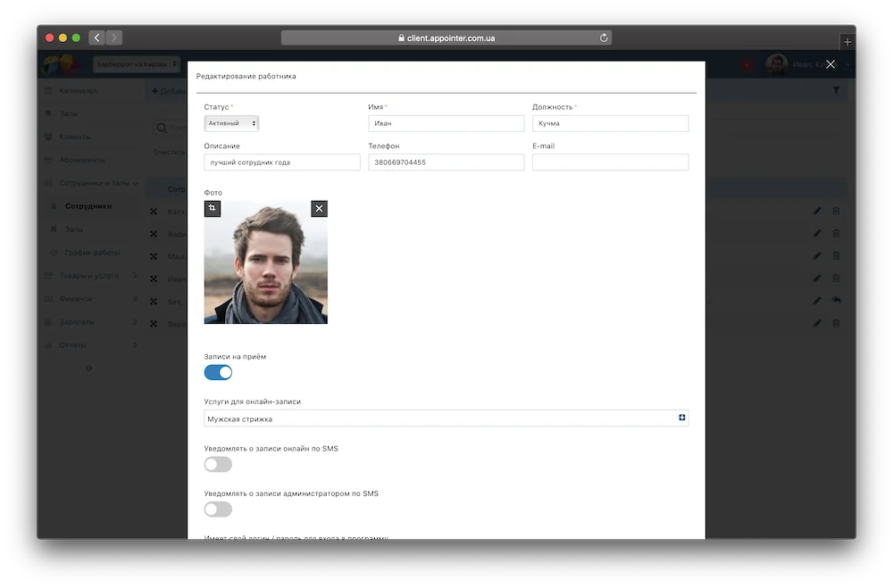The height and width of the screenshot is (588, 893).
Task: Open a new browser tab
Action: click(x=847, y=42)
